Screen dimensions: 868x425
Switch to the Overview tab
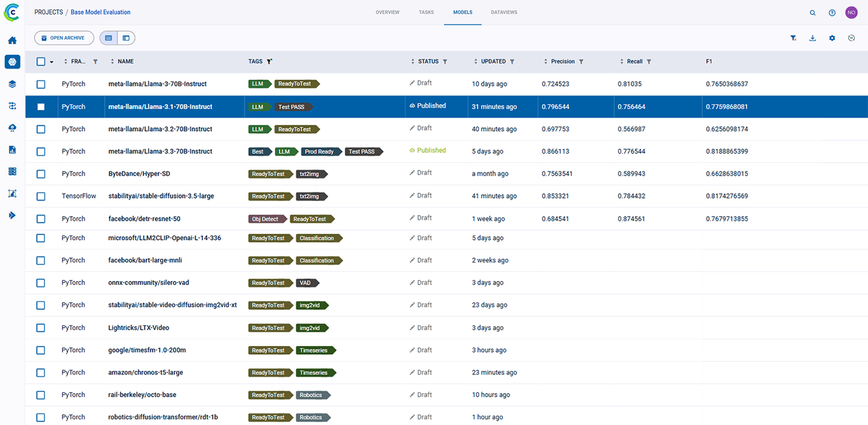[387, 12]
